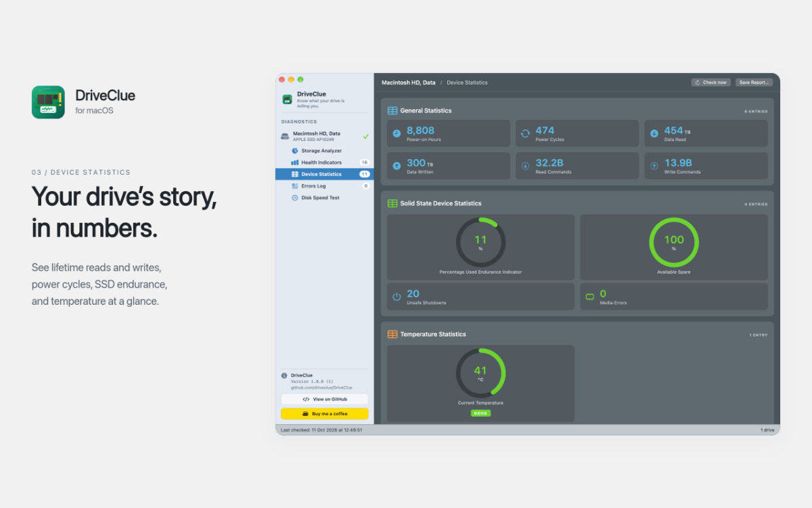Click the Percentage Used Endurance gauge showing 11
The image size is (812, 508).
(480, 242)
